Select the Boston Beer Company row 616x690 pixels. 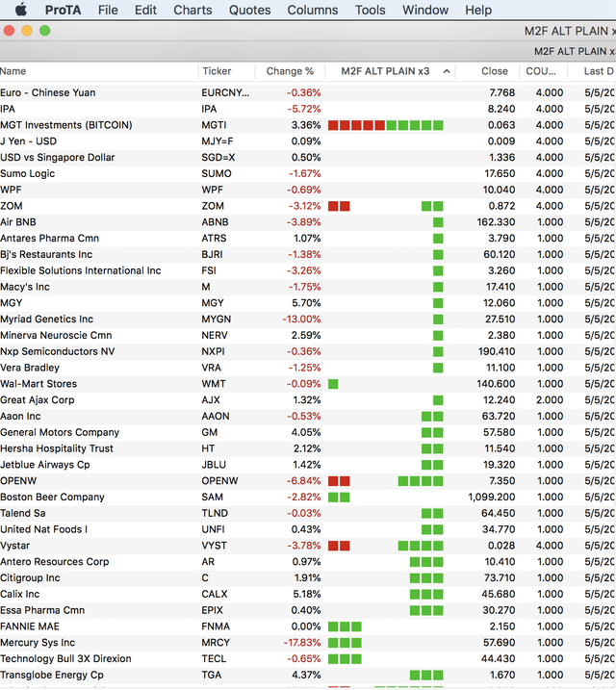[308, 498]
